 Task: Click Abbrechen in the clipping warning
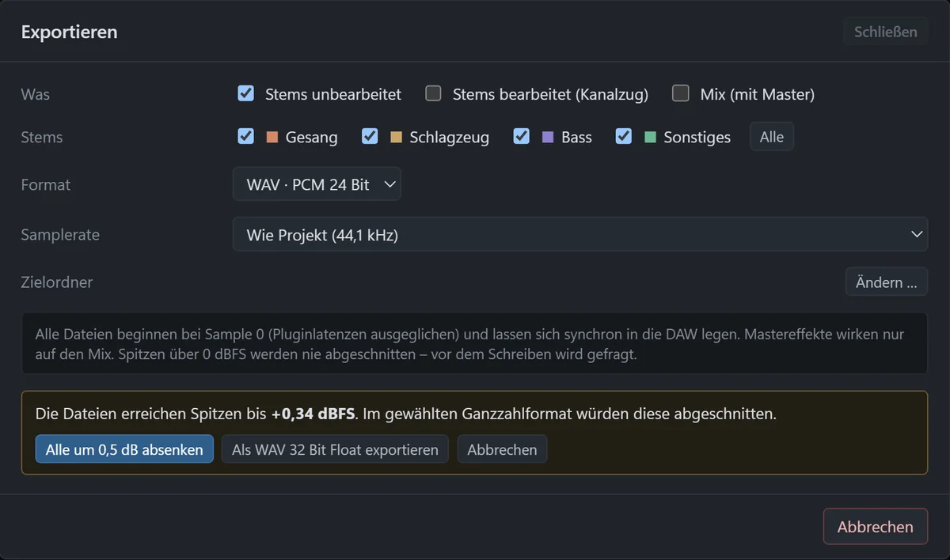[x=502, y=449]
